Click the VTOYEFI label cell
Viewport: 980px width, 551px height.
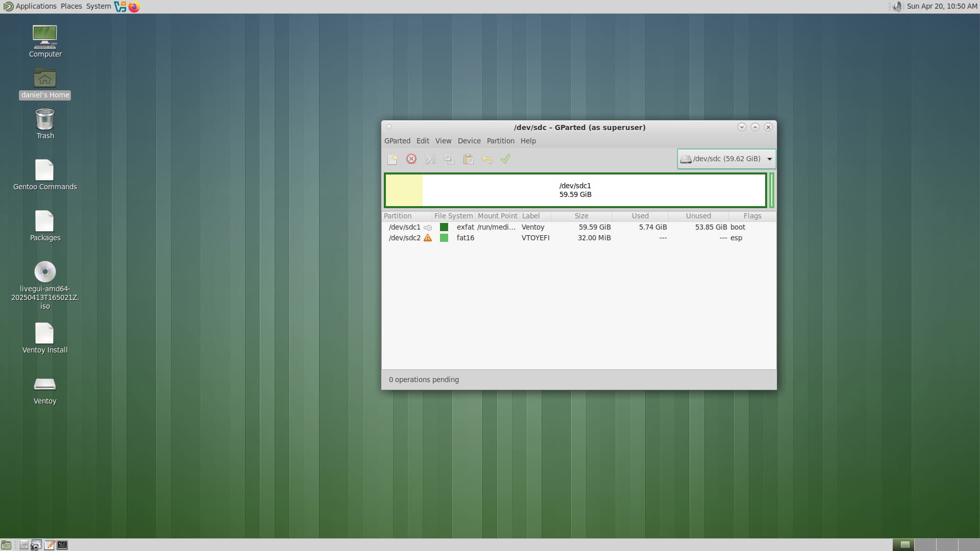tap(535, 238)
